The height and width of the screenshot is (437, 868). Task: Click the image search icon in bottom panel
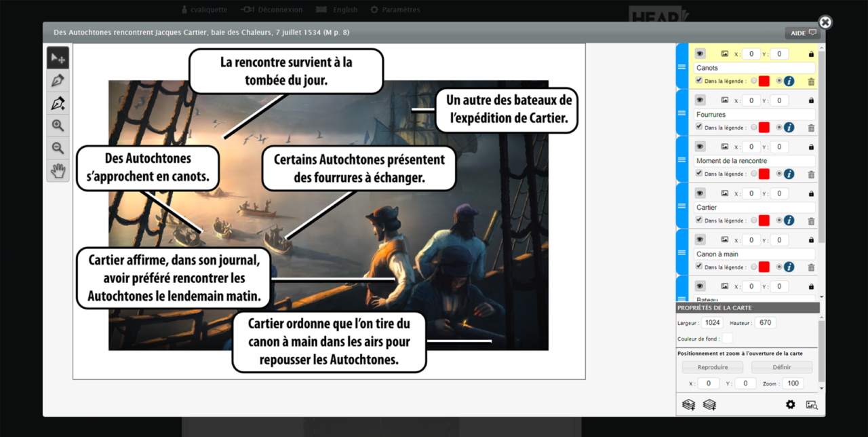click(x=812, y=404)
